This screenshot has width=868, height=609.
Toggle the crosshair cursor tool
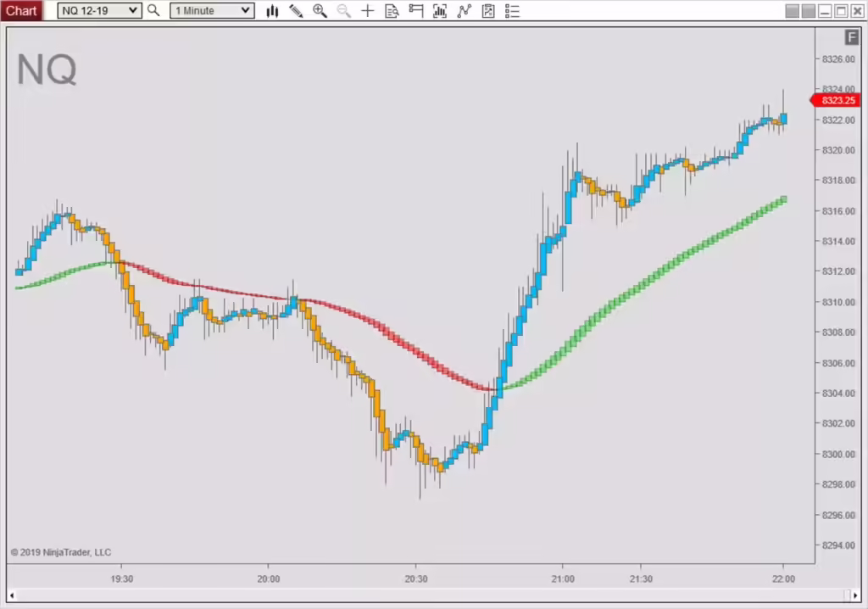coord(367,11)
